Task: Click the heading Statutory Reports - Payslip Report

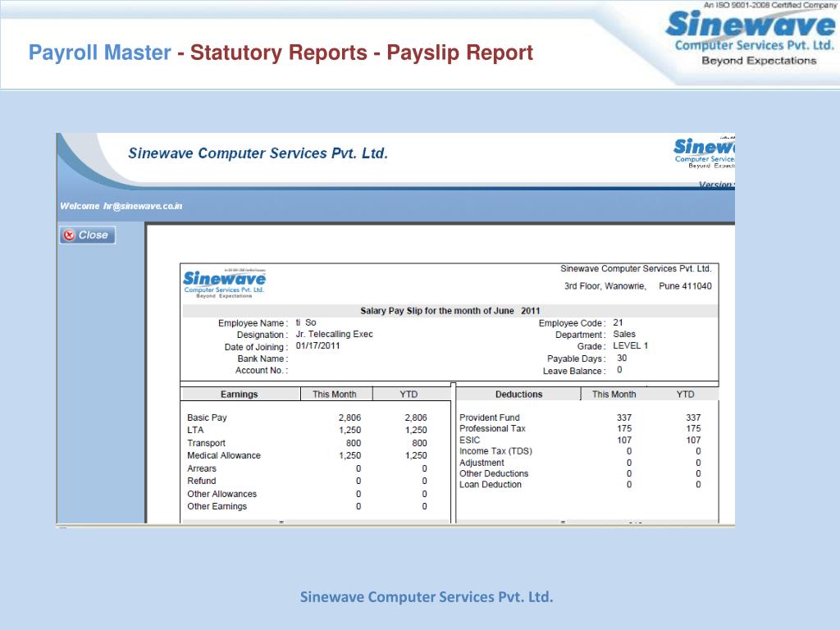Action: (x=362, y=52)
